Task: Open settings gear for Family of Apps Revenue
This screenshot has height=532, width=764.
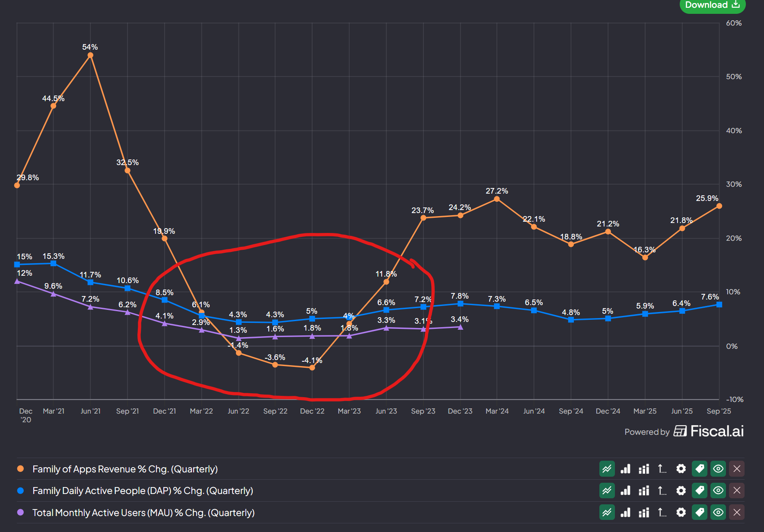Action: [x=681, y=469]
